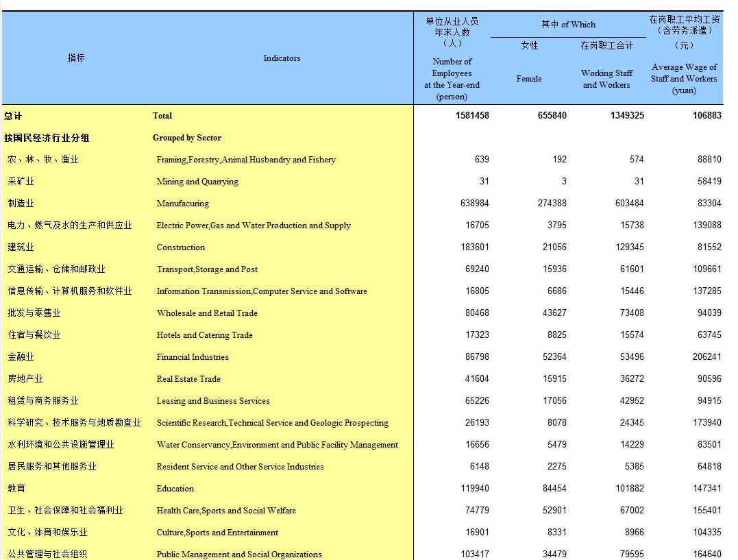Select the Wholesale and Retail Trade female value
This screenshot has height=560, width=738.
pos(552,313)
